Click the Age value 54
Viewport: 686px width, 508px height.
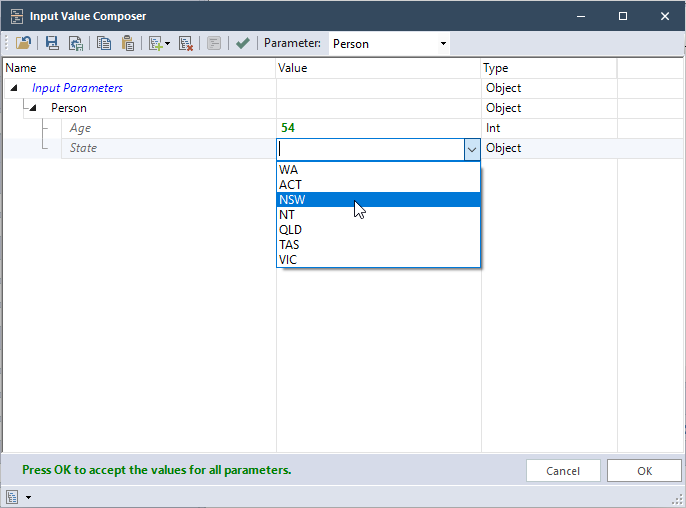(x=288, y=128)
